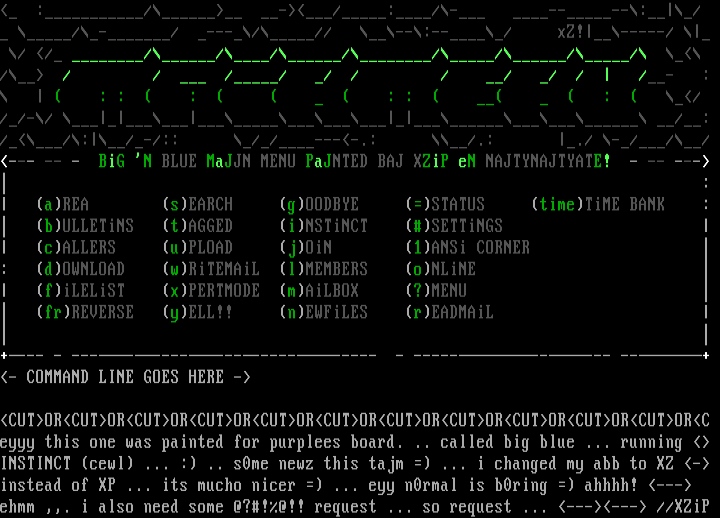The width and height of the screenshot is (720, 518).
Task: Open the (l)MEMBERS list option
Action: point(323,269)
